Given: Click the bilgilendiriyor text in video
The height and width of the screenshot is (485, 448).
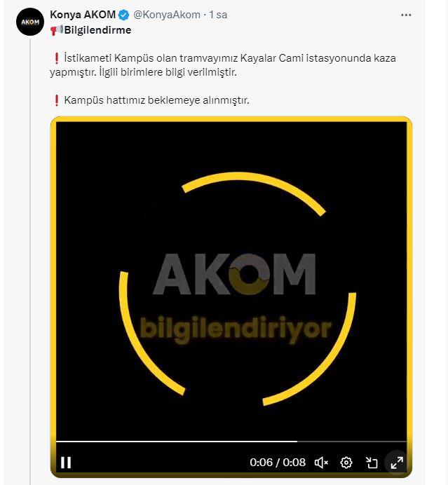Looking at the screenshot, I should pyautogui.click(x=236, y=329).
